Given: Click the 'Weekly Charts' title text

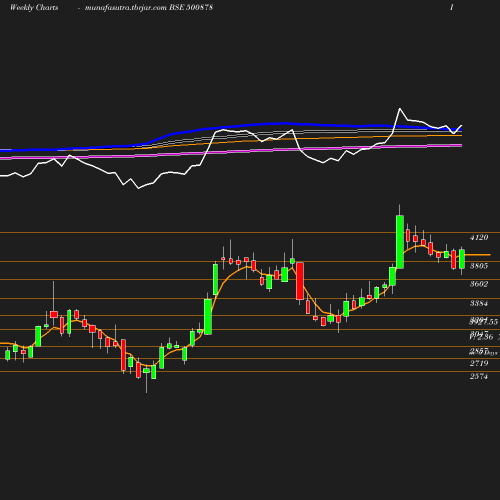Looking at the screenshot, I should [34, 8].
